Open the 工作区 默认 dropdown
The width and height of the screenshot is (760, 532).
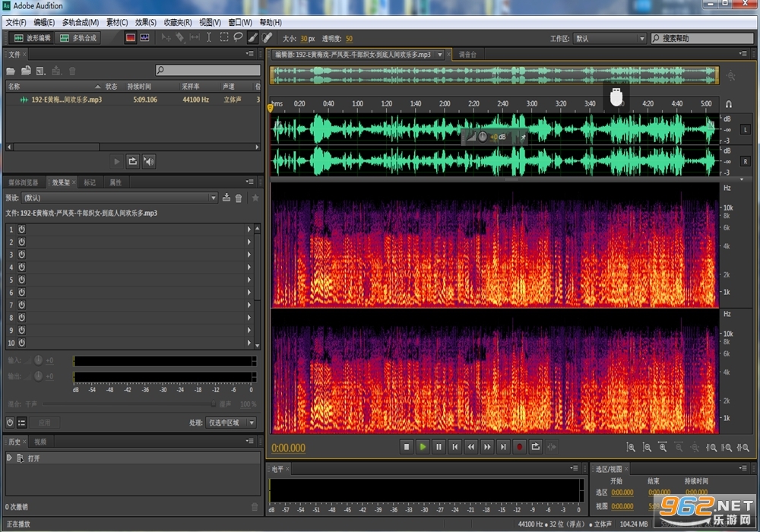tap(610, 38)
